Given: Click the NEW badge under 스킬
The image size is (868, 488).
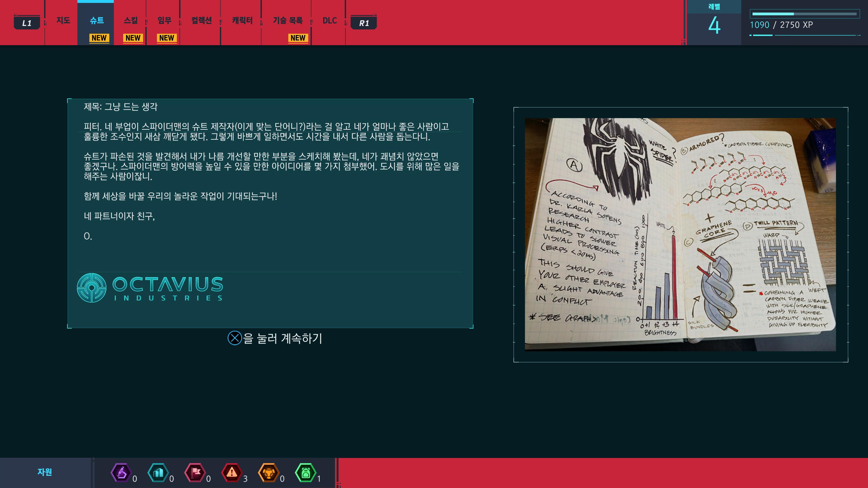Looking at the screenshot, I should 133,38.
